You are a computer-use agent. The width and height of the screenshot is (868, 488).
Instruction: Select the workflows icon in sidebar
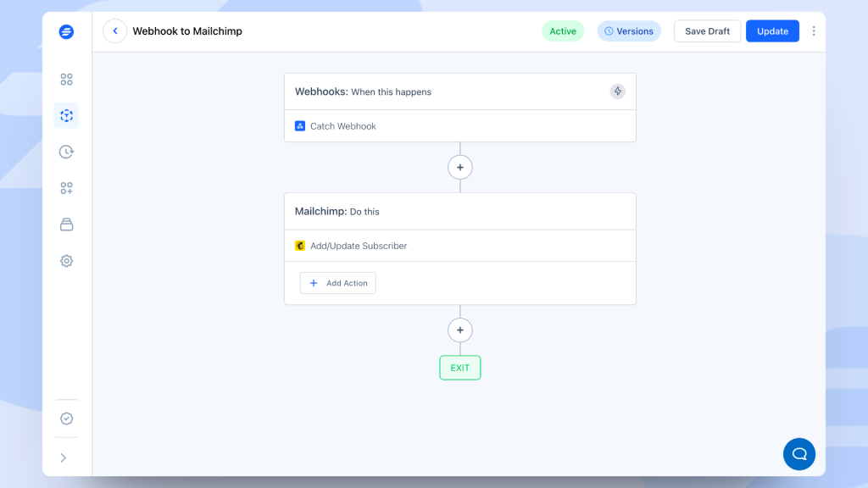[66, 116]
